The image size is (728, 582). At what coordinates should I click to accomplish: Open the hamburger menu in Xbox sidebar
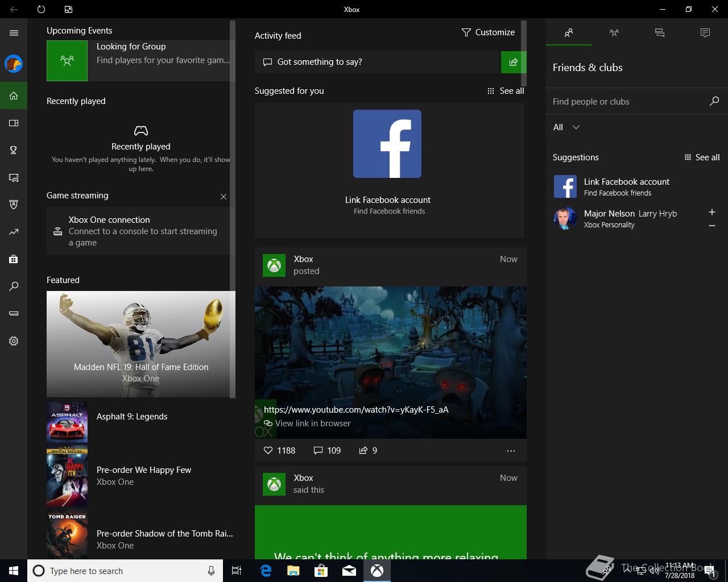14,33
